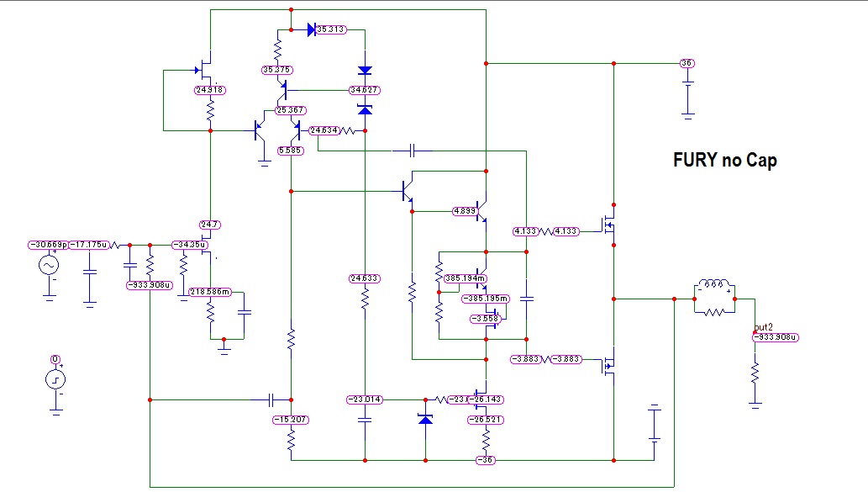Click the 34.627 node label between diodes
The image size is (868, 492).
(x=364, y=90)
